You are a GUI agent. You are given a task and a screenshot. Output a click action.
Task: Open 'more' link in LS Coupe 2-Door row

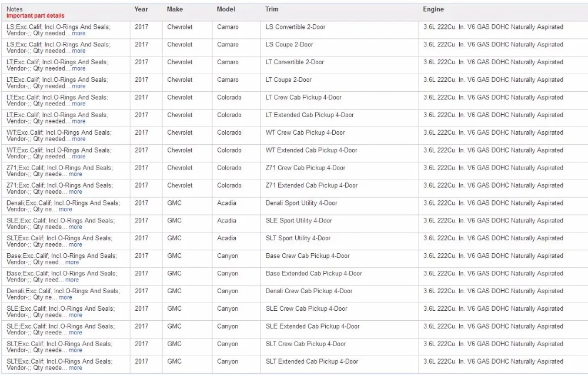click(79, 51)
